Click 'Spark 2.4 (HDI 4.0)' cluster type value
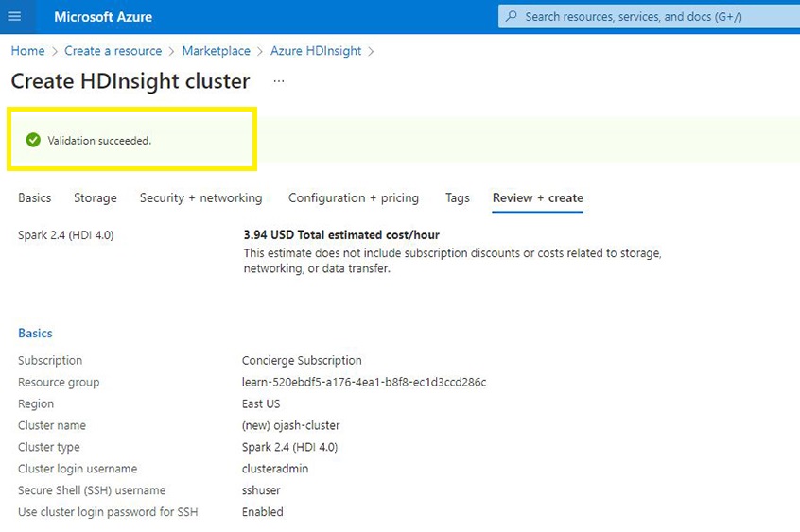The width and height of the screenshot is (800, 532). coord(289,447)
